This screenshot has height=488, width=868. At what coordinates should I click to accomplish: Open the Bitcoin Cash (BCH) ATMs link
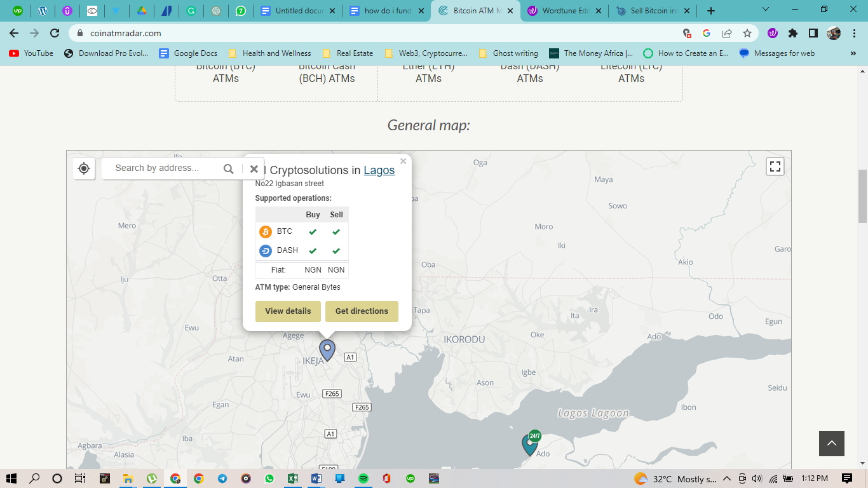pos(327,73)
